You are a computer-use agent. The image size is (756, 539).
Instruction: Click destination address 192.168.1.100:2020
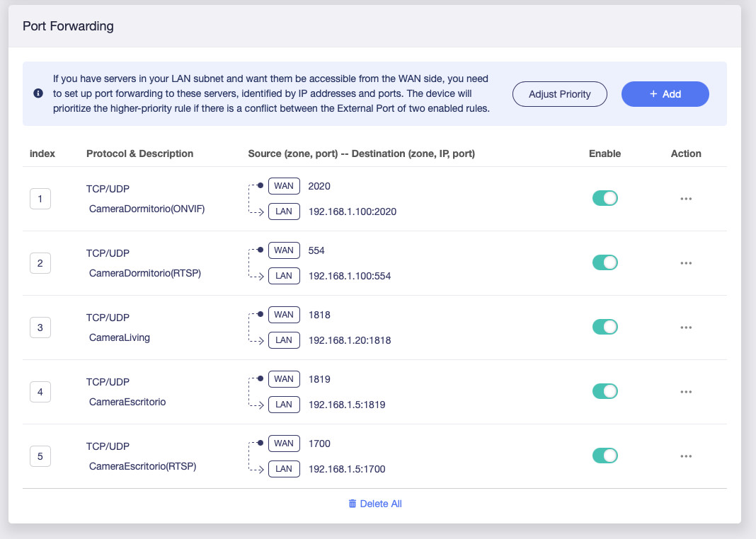click(352, 212)
